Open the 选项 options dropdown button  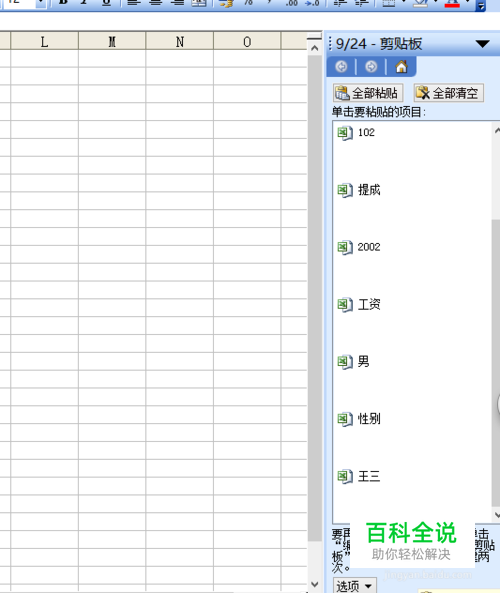click(355, 586)
